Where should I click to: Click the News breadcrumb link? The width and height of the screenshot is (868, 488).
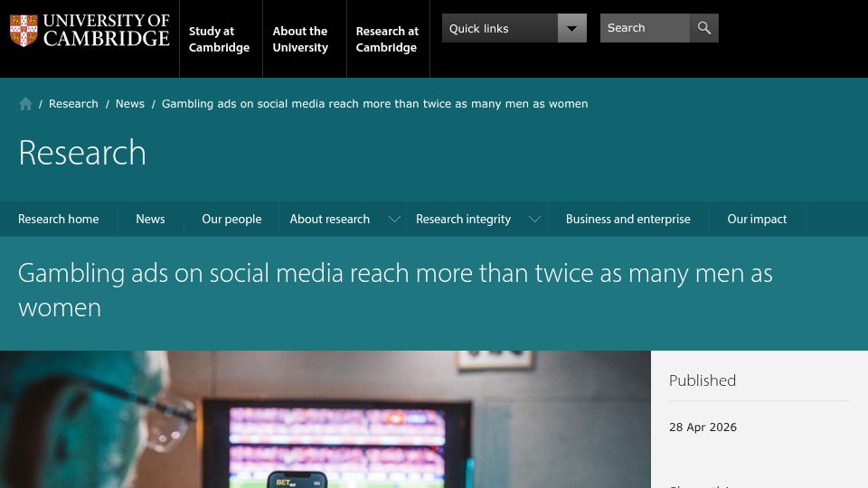coord(130,104)
